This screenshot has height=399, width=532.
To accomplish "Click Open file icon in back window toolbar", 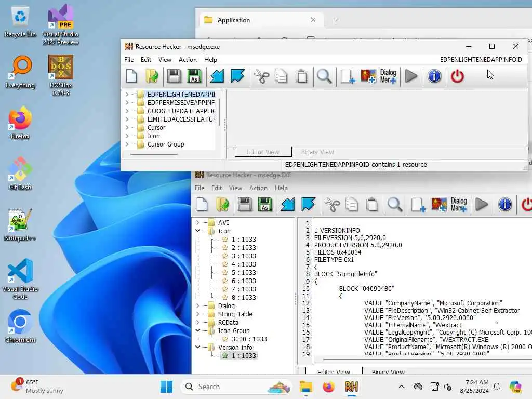I will [222, 204].
